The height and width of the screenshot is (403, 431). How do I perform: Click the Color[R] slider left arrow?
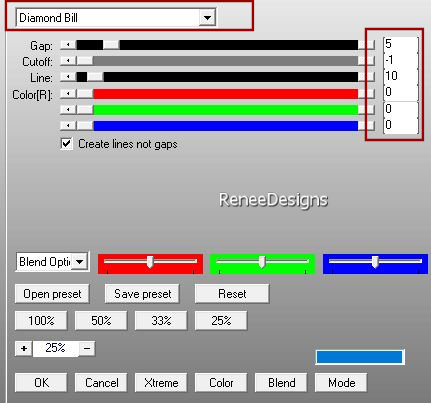click(x=68, y=94)
